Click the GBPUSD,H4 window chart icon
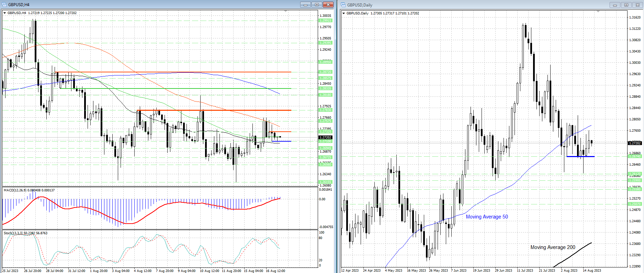This screenshot has width=644, height=273. pos(4,5)
